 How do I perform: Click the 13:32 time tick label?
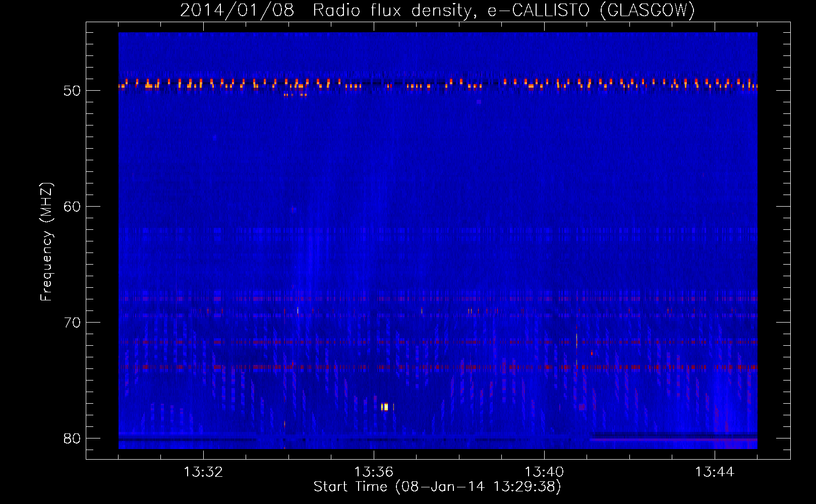pos(203,472)
